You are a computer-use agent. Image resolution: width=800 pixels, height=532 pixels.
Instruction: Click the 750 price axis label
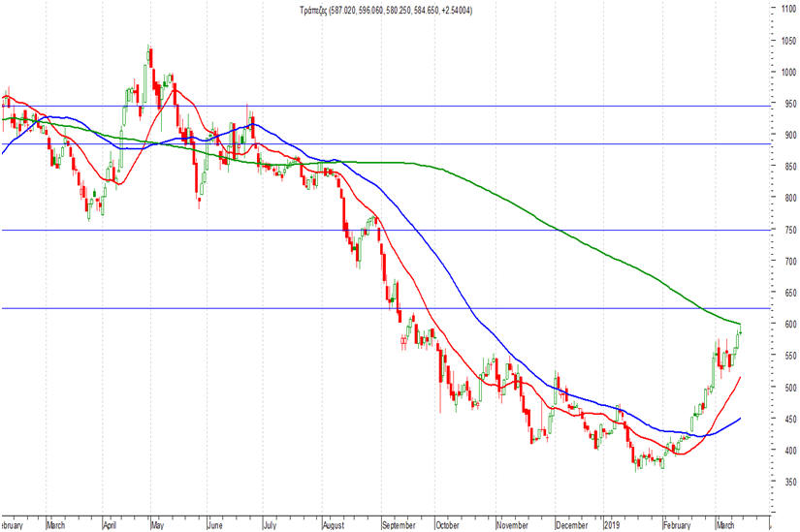[789, 230]
